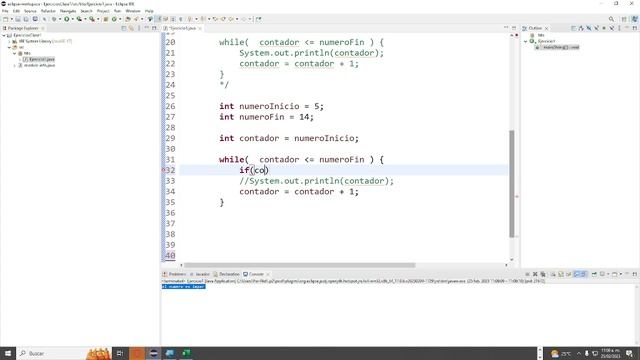
Task: Click the Windows Start button
Action: [x=8, y=353]
